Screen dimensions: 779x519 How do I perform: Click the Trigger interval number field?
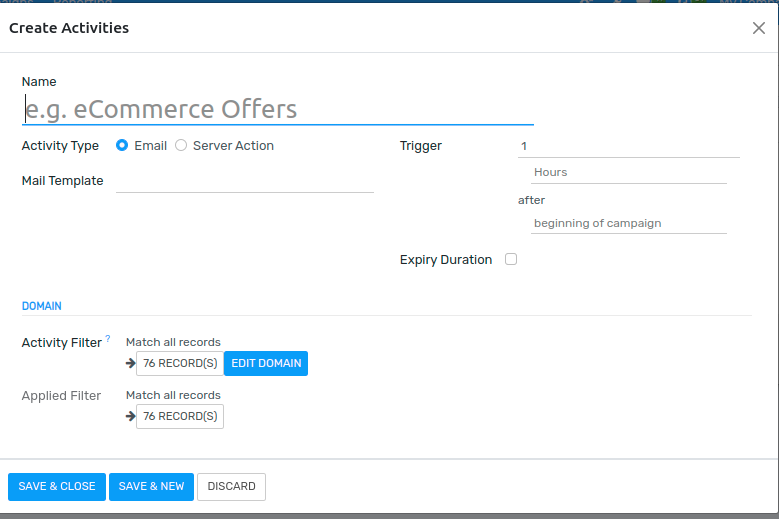point(628,146)
